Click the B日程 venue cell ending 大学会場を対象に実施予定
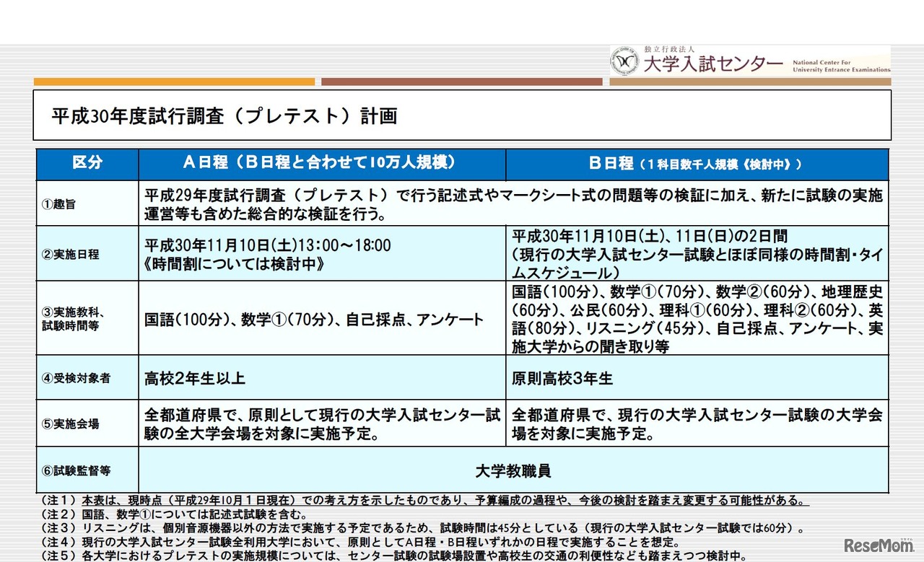Image resolution: width=924 pixels, height=562 pixels. 697,423
